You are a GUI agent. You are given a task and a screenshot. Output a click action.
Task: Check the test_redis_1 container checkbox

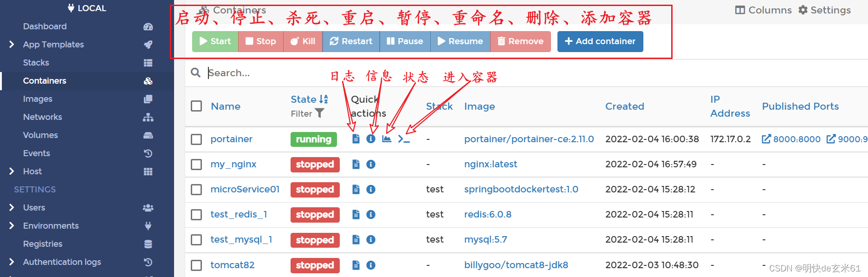point(196,215)
